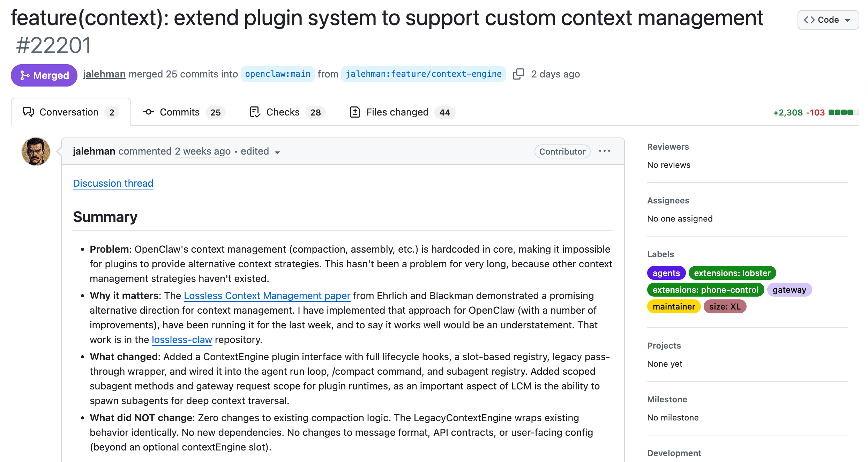Click the jalehman:feature/context-engine branch label

coord(423,74)
